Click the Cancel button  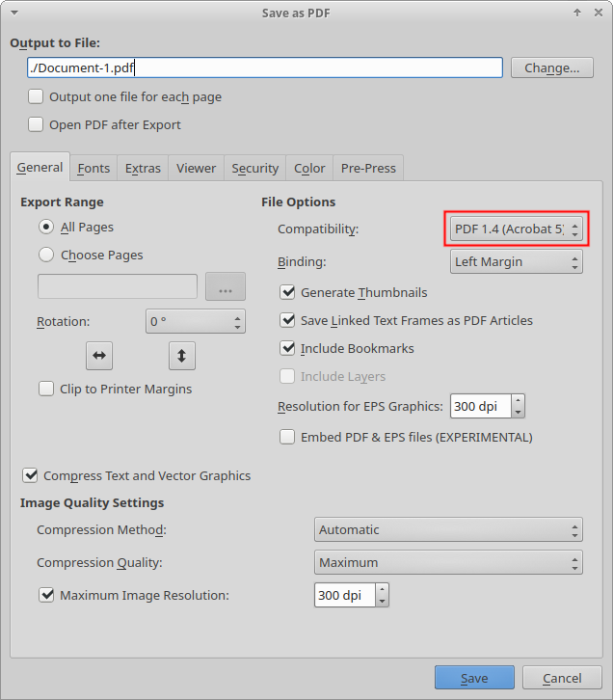point(562,678)
